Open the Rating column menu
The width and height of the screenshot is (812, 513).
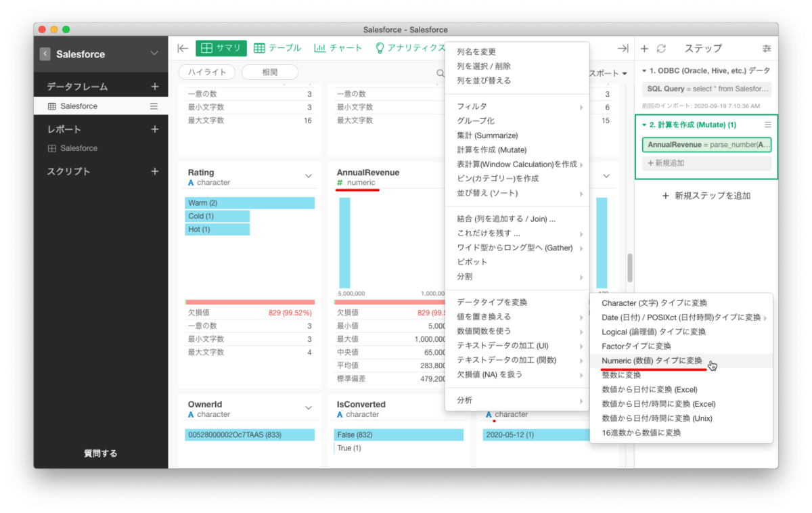tap(309, 176)
